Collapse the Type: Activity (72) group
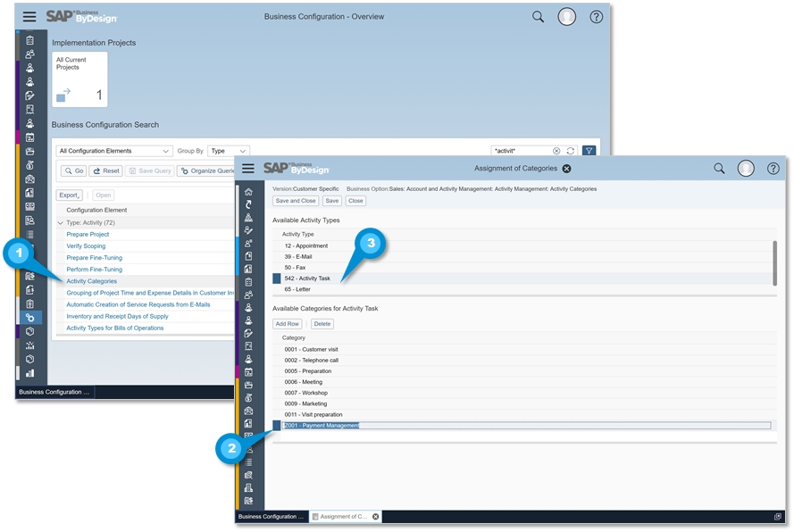 60,222
